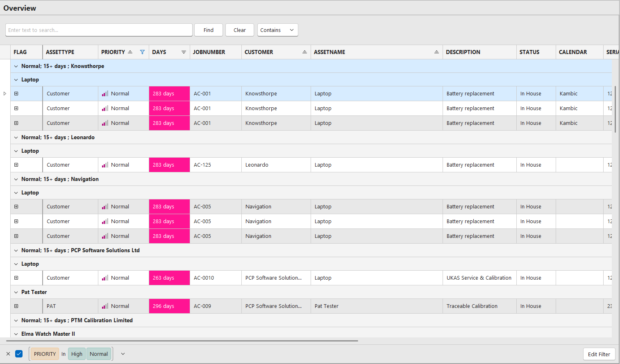The image size is (620, 364).
Task: Collapse the Laptop subgroup under Knowsthorpe
Action: click(x=16, y=80)
